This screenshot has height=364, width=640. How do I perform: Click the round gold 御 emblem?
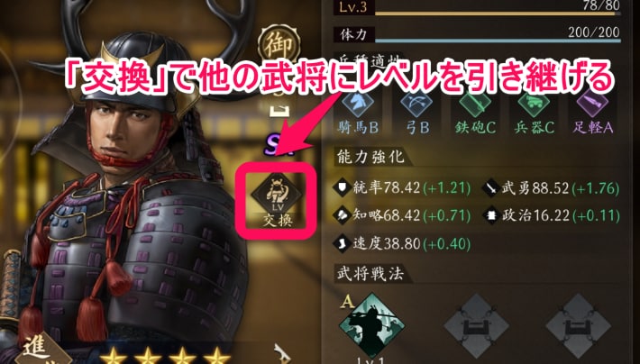279,44
